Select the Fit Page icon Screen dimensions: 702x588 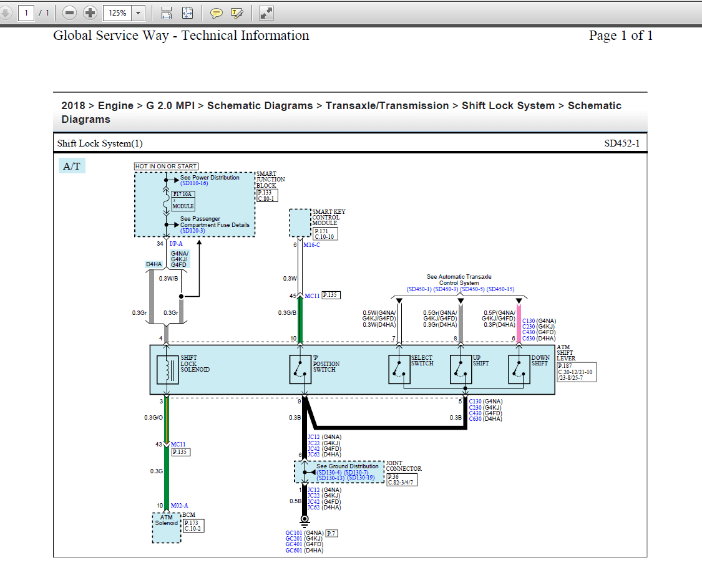tap(188, 12)
